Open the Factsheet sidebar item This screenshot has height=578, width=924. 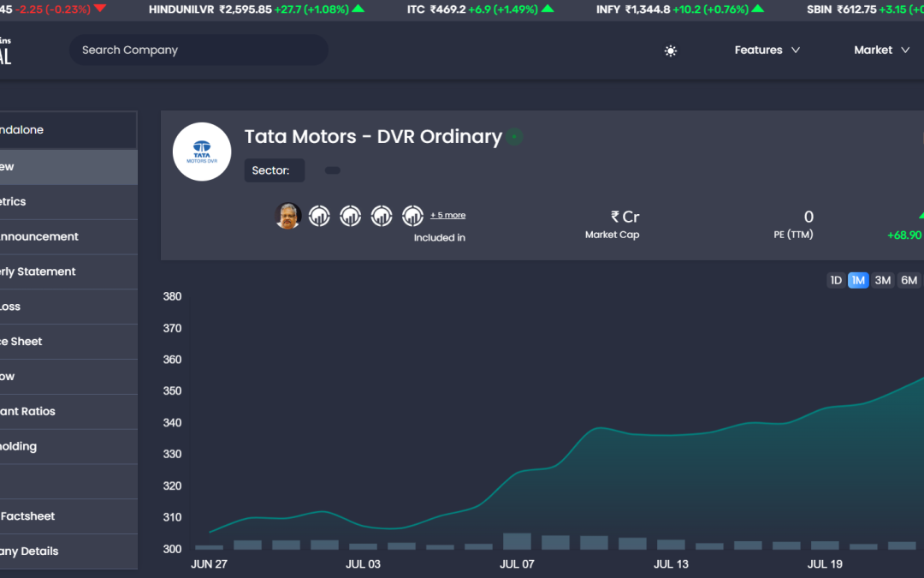tap(68, 516)
